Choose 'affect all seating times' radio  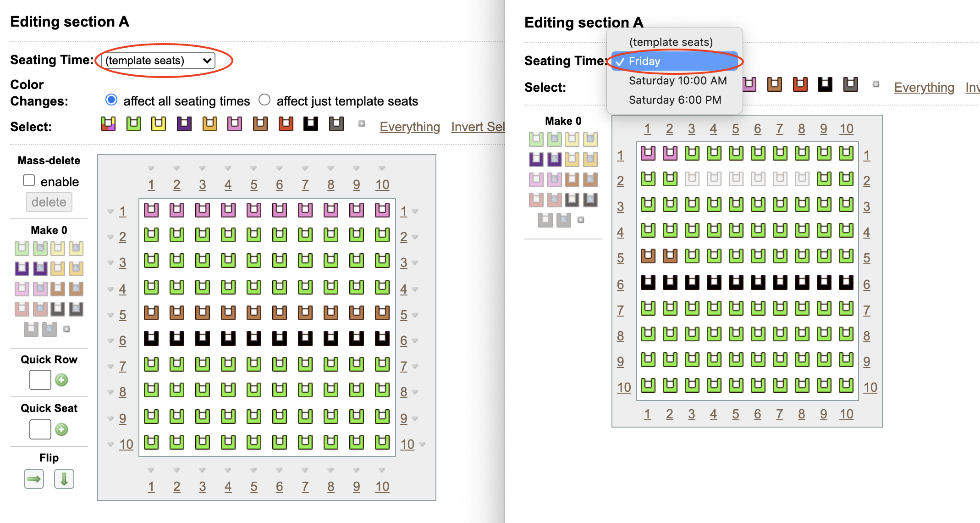111,100
